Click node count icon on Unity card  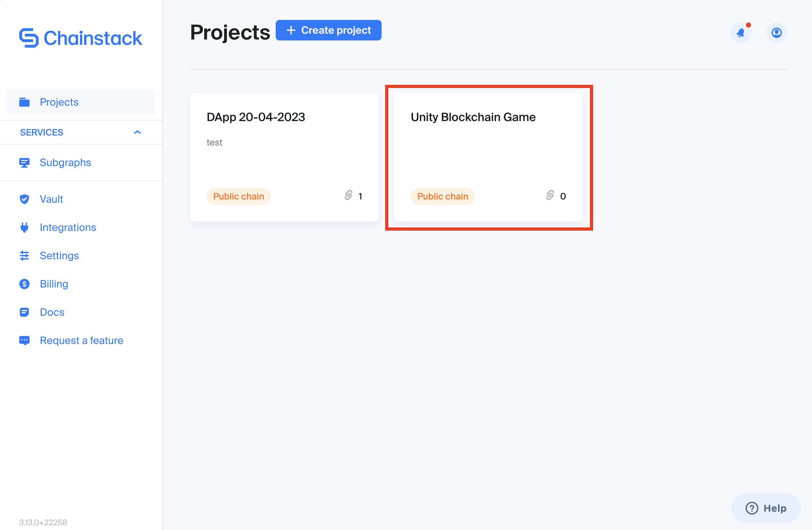[x=550, y=195]
